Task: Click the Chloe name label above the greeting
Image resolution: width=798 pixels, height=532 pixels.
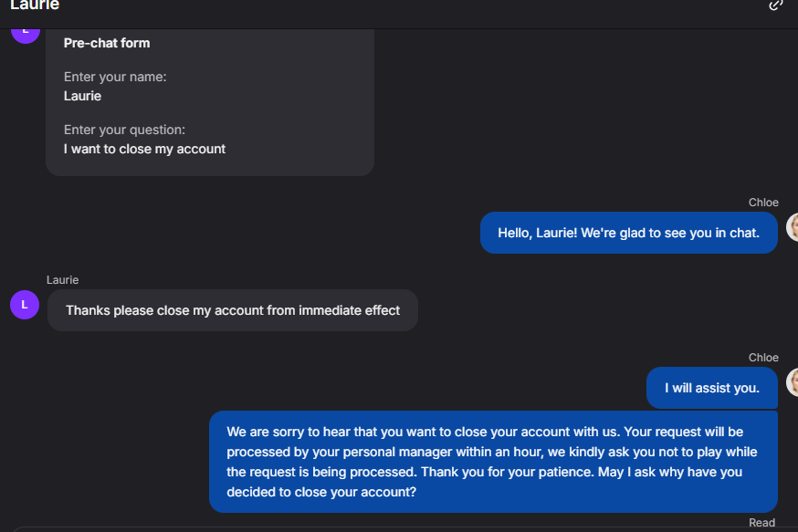Action: [763, 203]
